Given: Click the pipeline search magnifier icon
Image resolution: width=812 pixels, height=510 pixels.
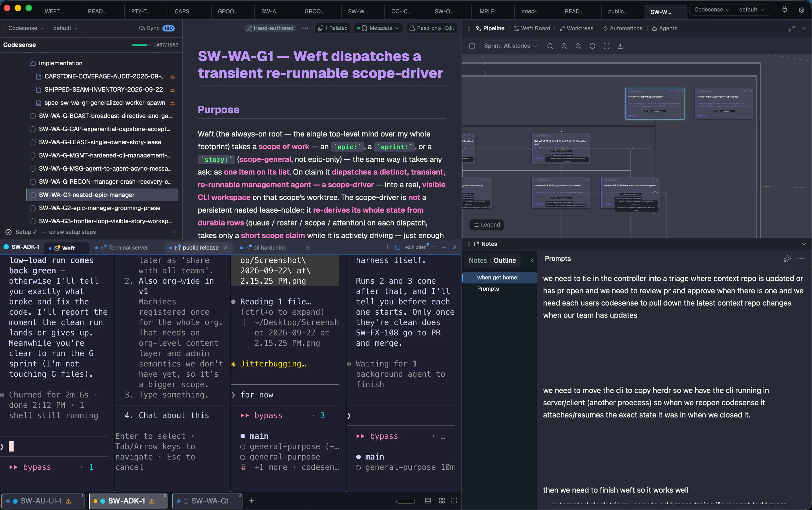Looking at the screenshot, I should (x=550, y=46).
